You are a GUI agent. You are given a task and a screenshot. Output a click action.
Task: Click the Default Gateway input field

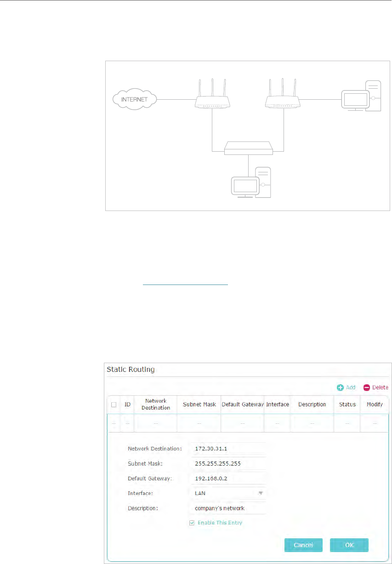point(228,479)
